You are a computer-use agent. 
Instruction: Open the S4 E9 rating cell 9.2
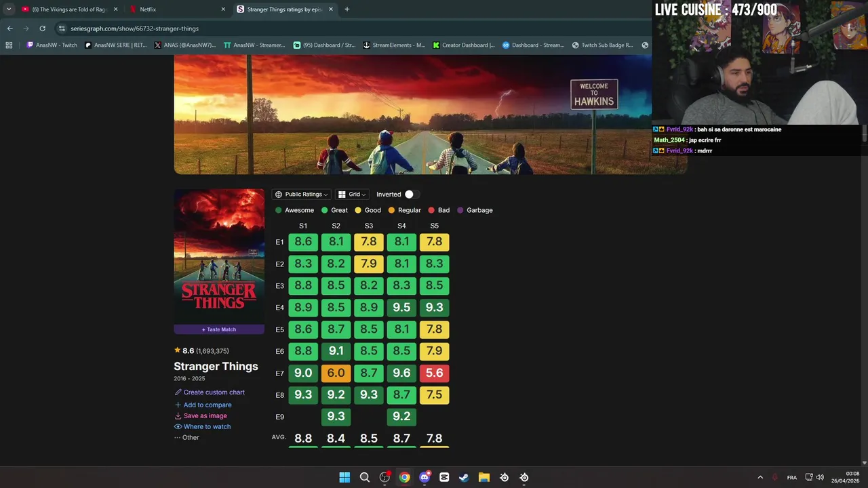[401, 417]
